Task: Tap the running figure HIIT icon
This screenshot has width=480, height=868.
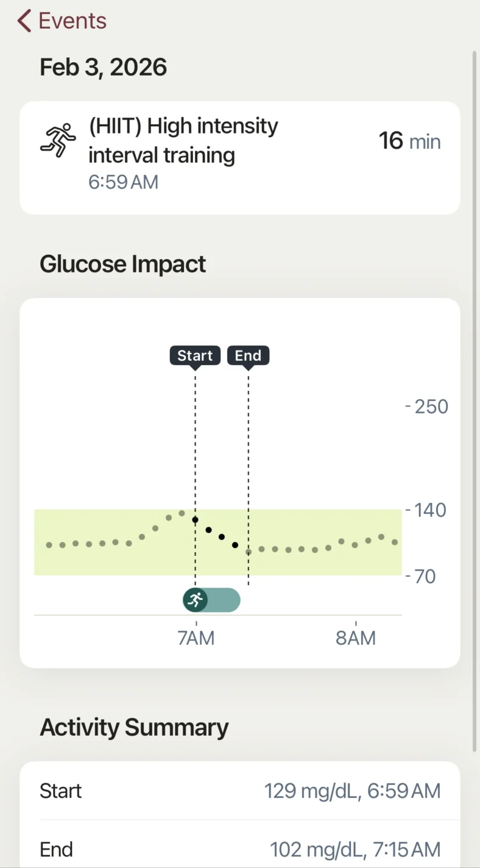Action: (x=58, y=140)
